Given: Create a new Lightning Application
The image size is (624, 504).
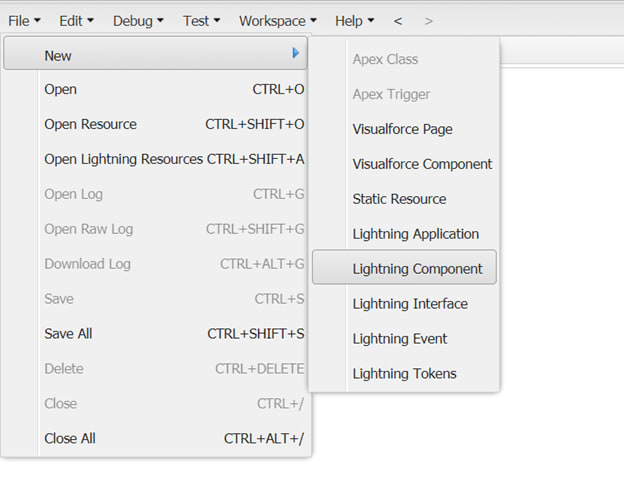Looking at the screenshot, I should point(404,234).
